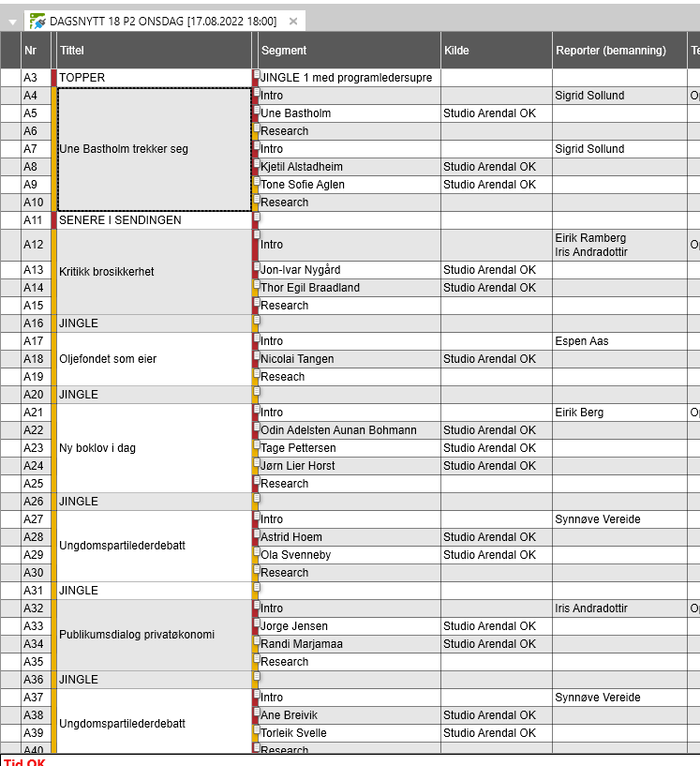Select Ungdomspartilederdebatt title beside row A28
The height and width of the screenshot is (766, 700).
[x=155, y=546]
